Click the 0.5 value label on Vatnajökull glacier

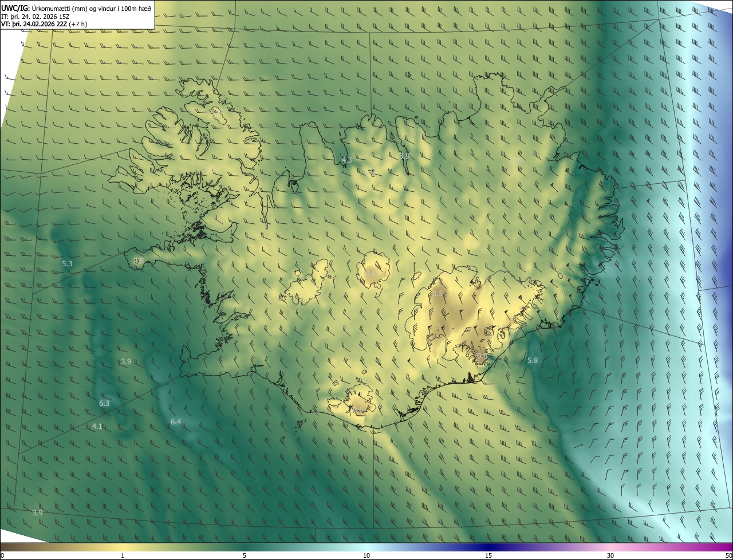(438, 293)
